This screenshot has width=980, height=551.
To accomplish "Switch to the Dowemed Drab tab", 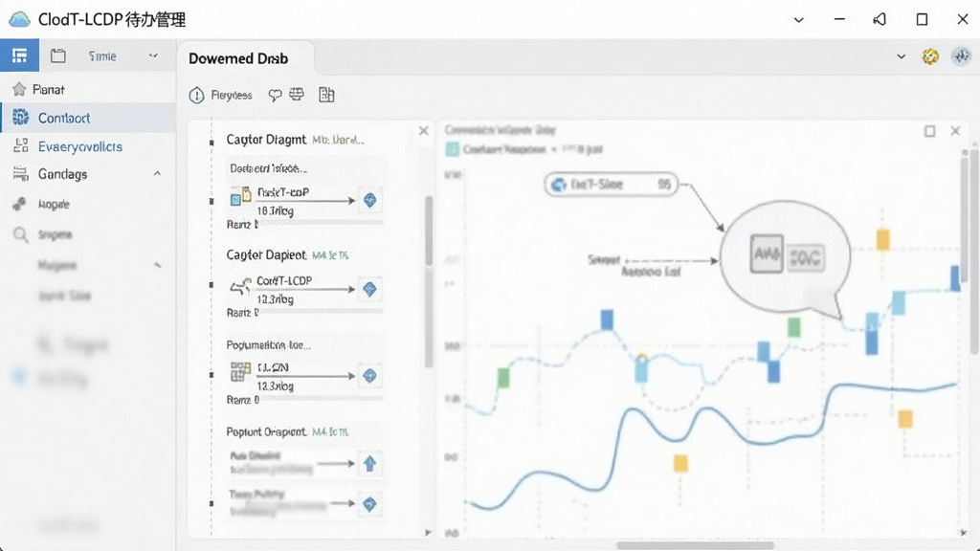I will (x=238, y=58).
